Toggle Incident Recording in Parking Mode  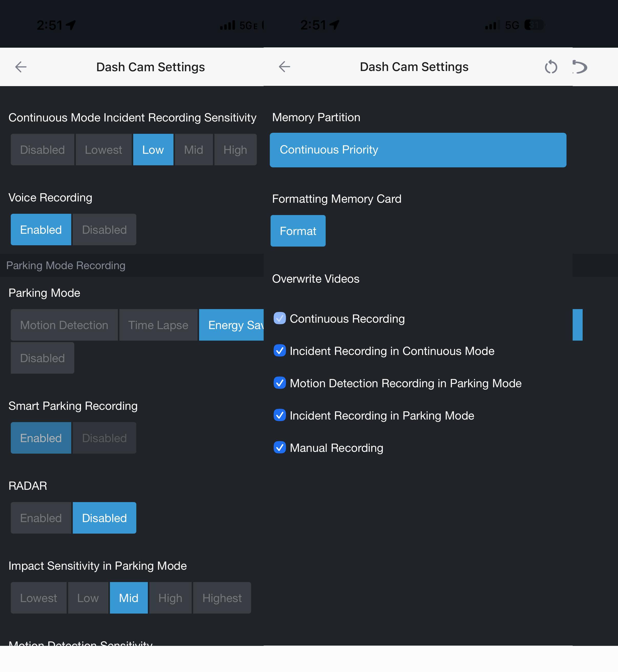(280, 415)
